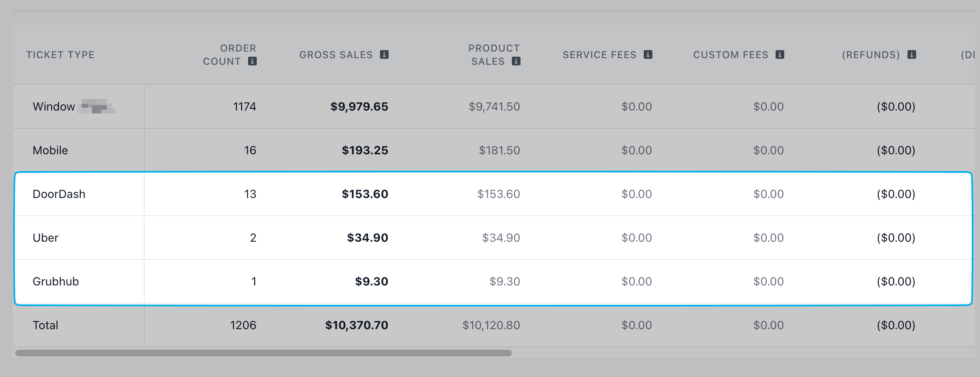The width and height of the screenshot is (980, 377).
Task: Click the total gross sales $10,370.70
Action: pos(356,325)
